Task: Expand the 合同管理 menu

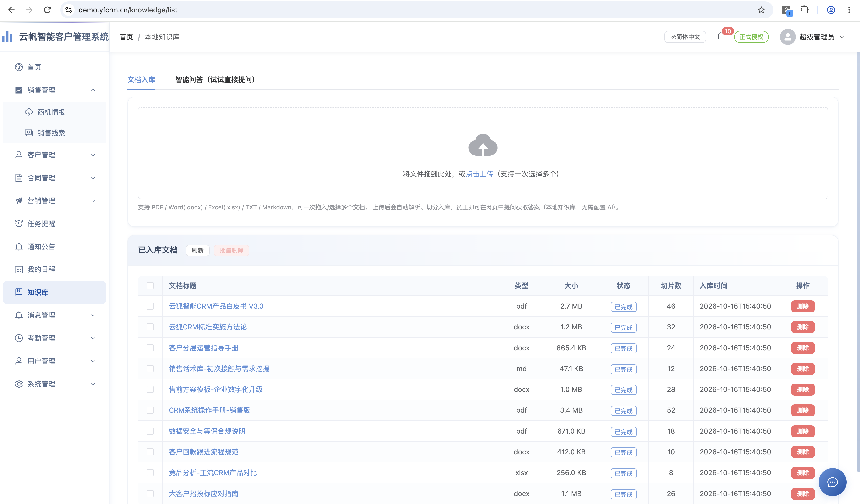Action: coord(55,178)
